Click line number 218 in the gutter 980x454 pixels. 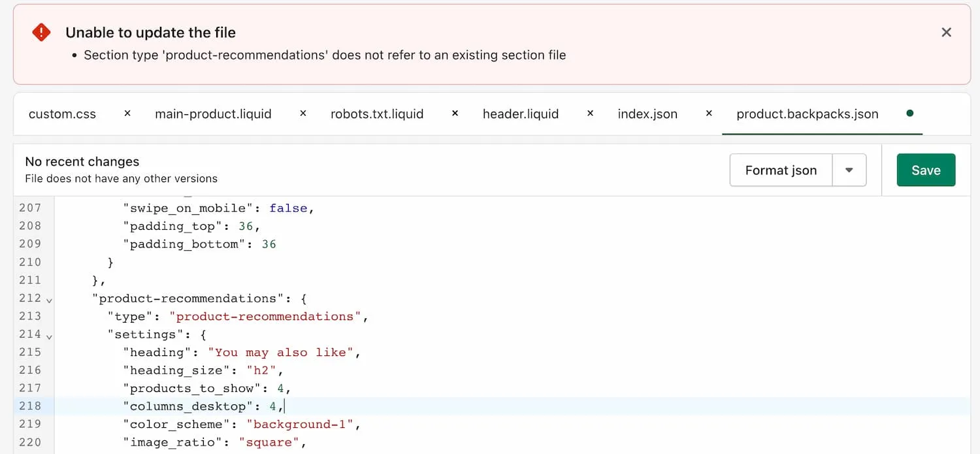[30, 406]
